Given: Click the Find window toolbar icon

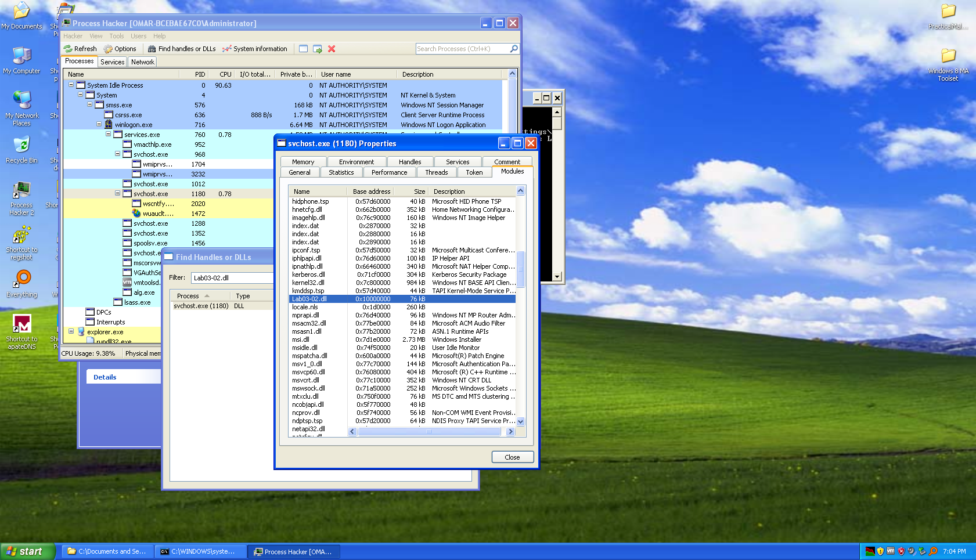Looking at the screenshot, I should point(303,49).
